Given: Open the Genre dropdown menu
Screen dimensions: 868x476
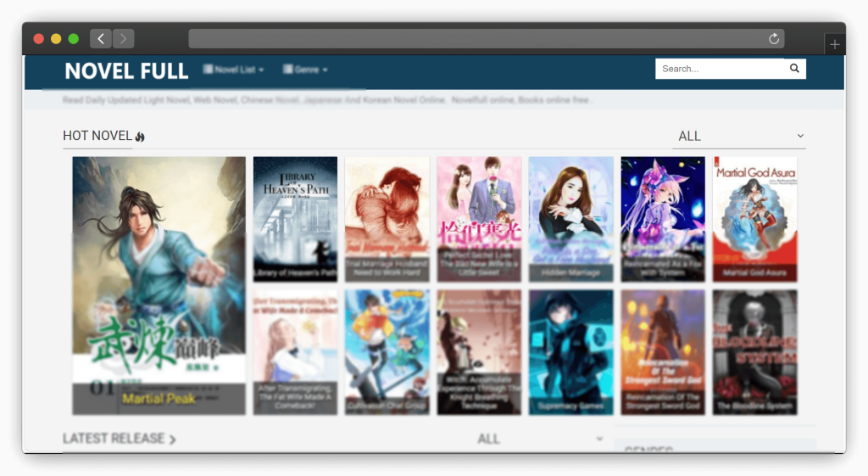Looking at the screenshot, I should pyautogui.click(x=305, y=70).
